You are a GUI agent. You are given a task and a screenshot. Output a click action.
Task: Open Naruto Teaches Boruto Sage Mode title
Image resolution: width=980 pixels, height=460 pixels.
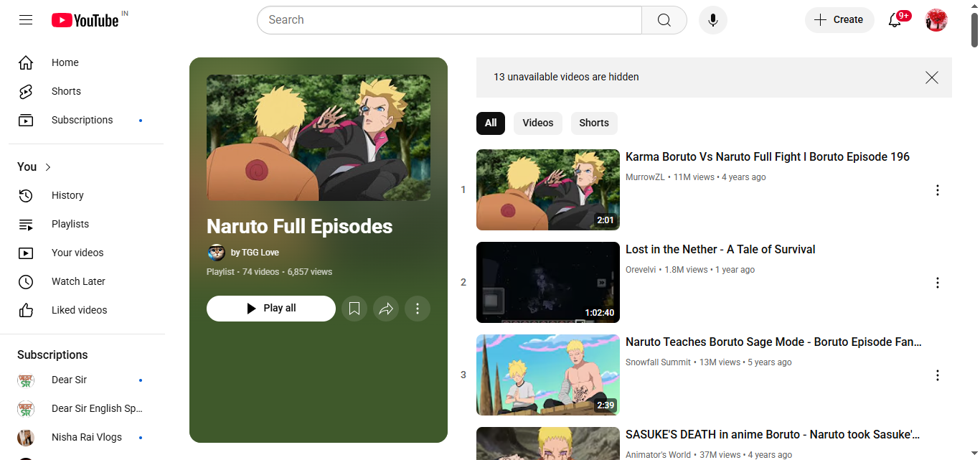point(773,342)
